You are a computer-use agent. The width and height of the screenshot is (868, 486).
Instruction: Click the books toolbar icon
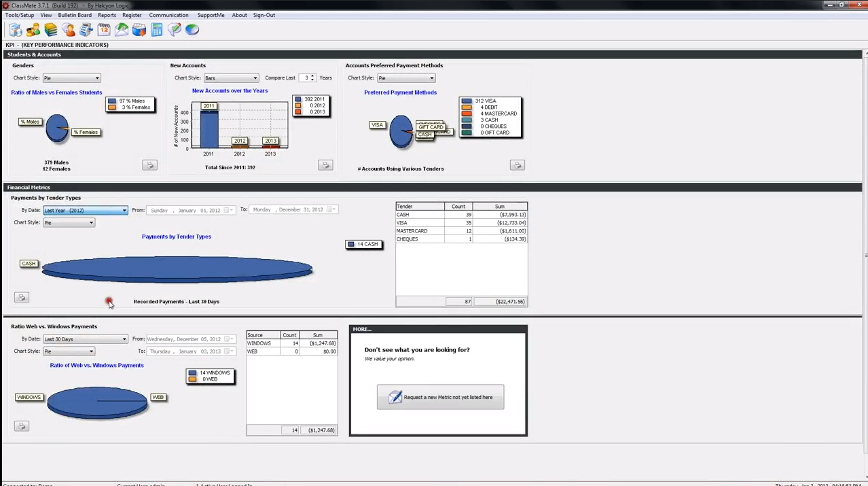click(x=51, y=29)
